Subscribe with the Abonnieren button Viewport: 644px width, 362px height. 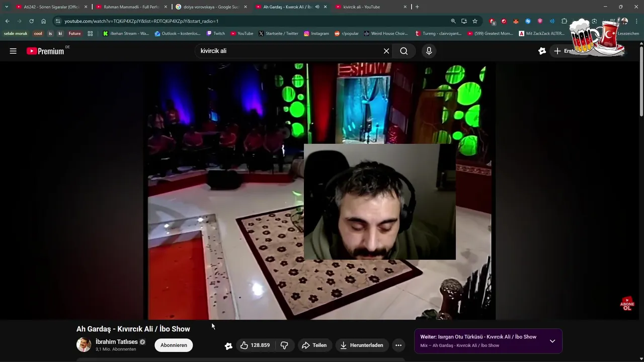click(x=174, y=345)
